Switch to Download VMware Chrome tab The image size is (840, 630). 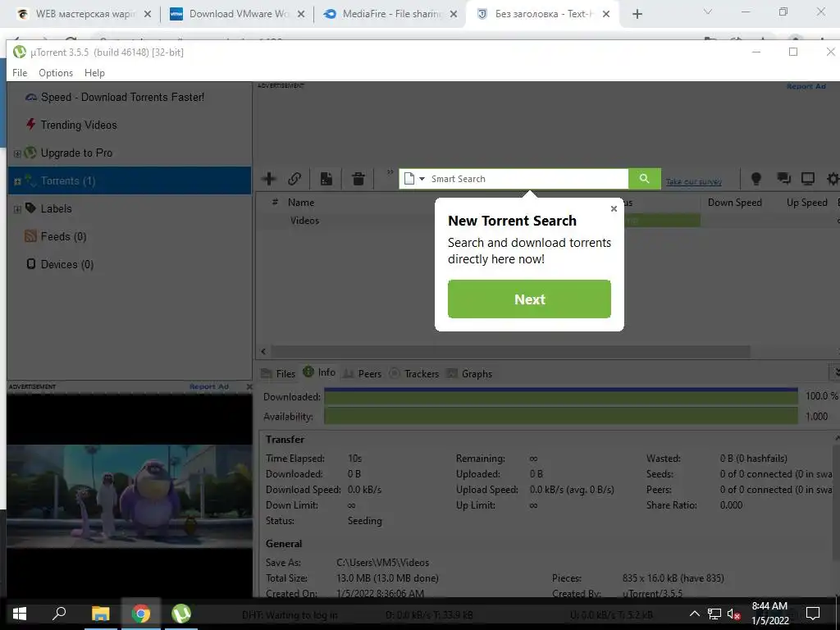237,14
